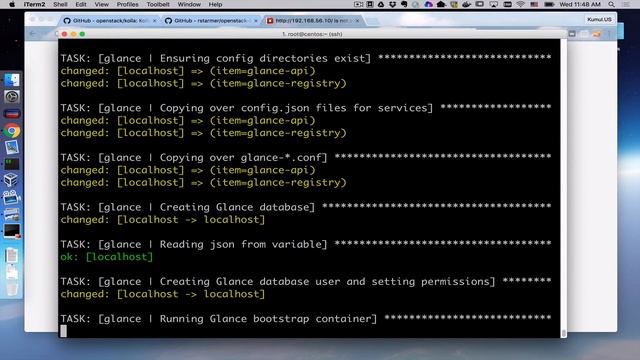Open the red-and-blue app icon in Dock
This screenshot has height=360, width=640.
11,114
